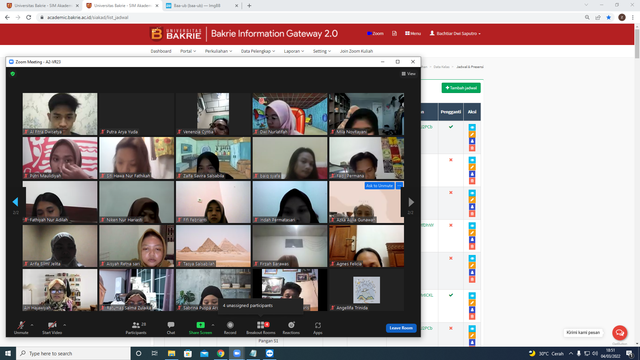Image resolution: width=640 pixels, height=360 pixels.
Task: Click the green Tambah jadwal button
Action: (x=461, y=88)
